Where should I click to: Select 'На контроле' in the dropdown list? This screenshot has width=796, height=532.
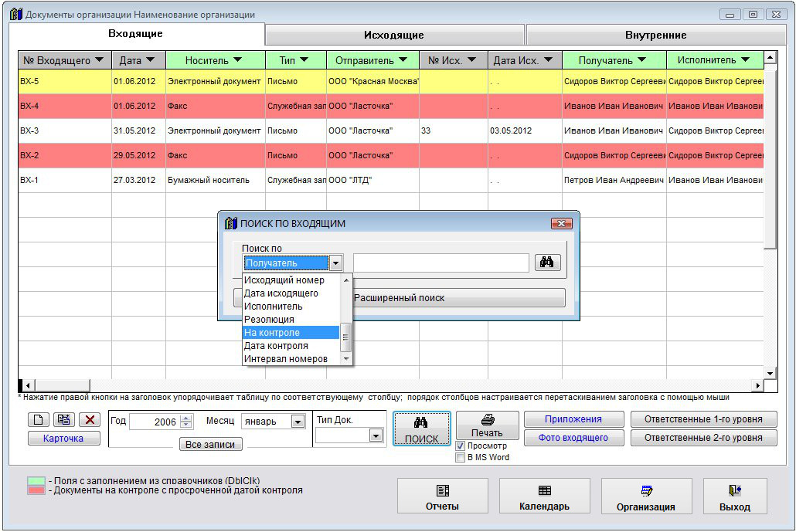[x=291, y=333]
